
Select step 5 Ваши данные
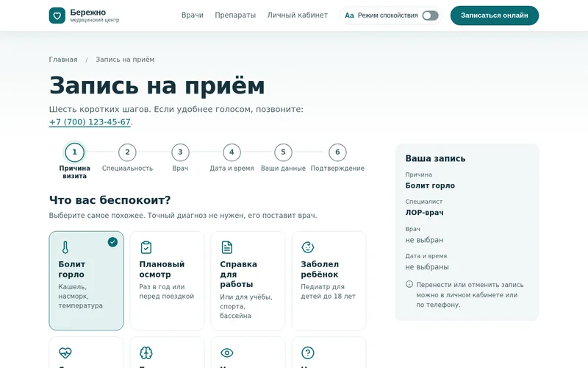pos(283,158)
